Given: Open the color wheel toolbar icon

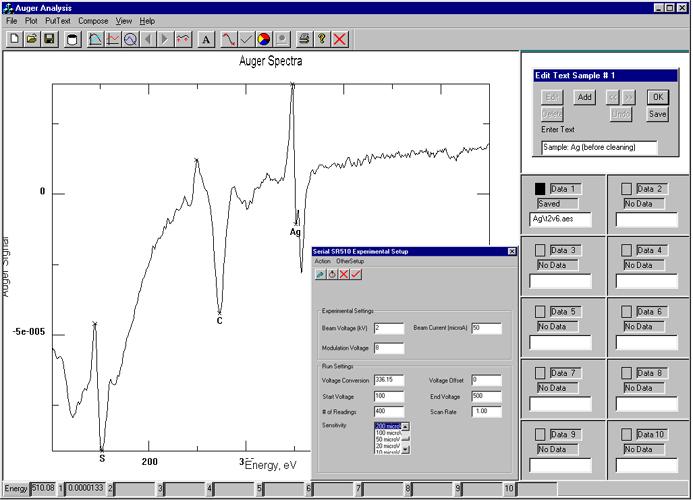Looking at the screenshot, I should [x=264, y=39].
